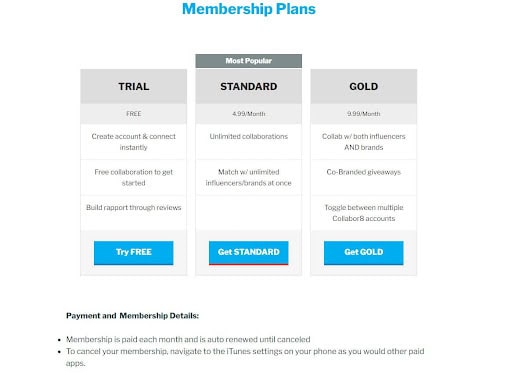Select the GOLD plan header

[364, 87]
